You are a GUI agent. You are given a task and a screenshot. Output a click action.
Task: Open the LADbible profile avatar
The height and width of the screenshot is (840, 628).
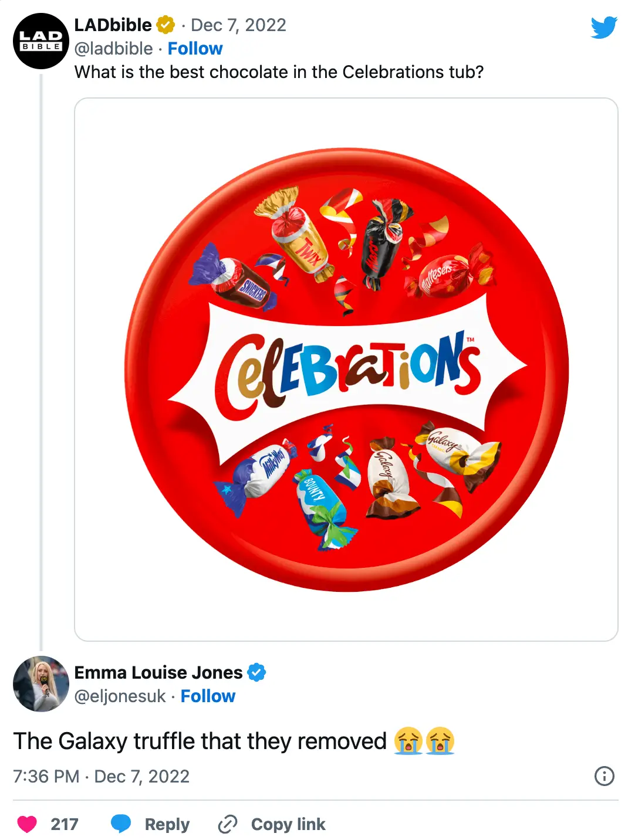tap(41, 40)
